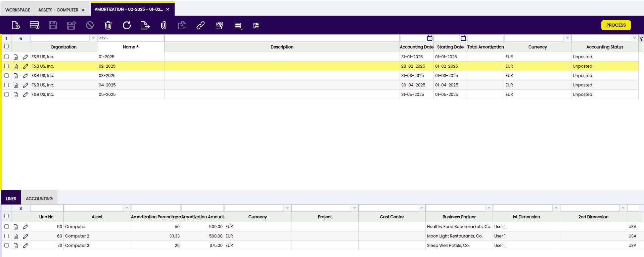
Task: Open the Currency filter dropdown in header grid
Action: tap(567, 38)
